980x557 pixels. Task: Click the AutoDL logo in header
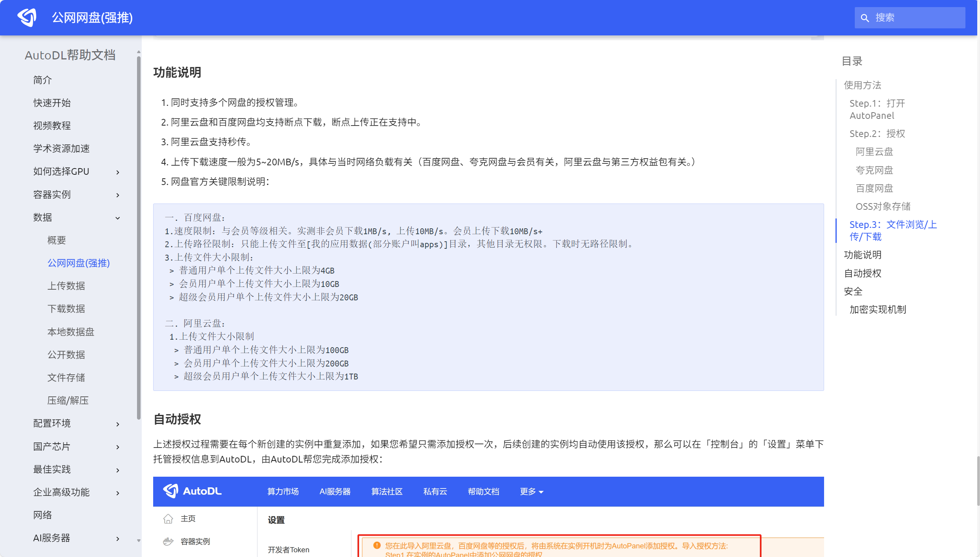click(27, 17)
